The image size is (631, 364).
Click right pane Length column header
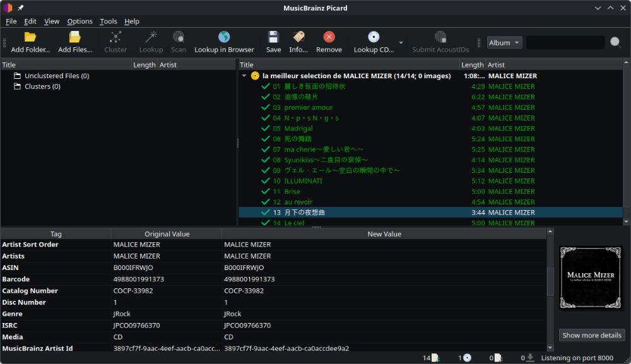(473, 65)
